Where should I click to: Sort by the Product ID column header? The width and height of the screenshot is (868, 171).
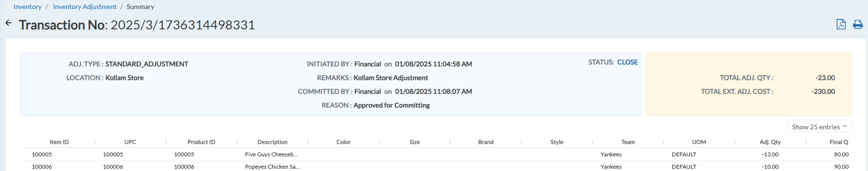pos(201,142)
